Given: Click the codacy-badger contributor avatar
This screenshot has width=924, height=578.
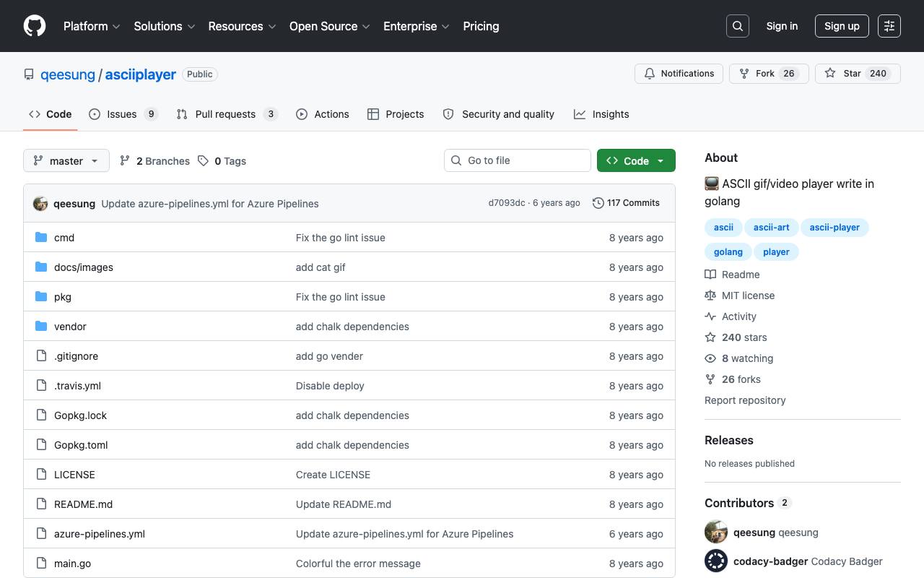Looking at the screenshot, I should click(716, 561).
